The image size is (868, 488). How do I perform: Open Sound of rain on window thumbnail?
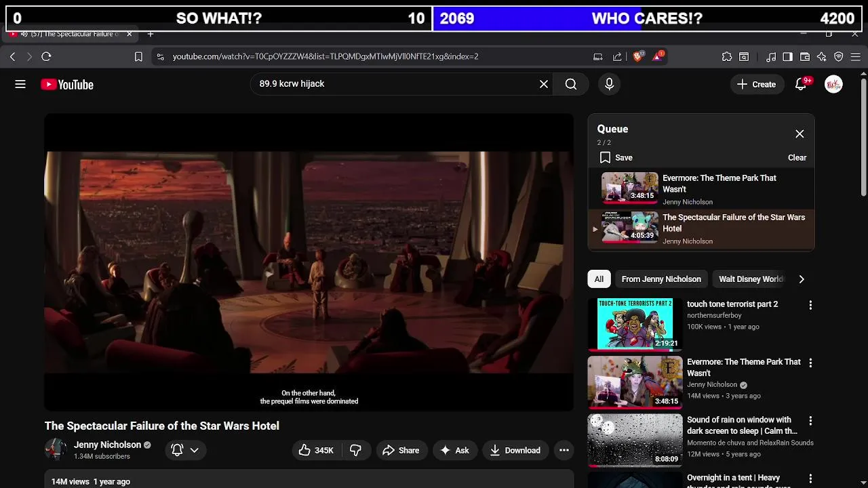click(x=635, y=441)
